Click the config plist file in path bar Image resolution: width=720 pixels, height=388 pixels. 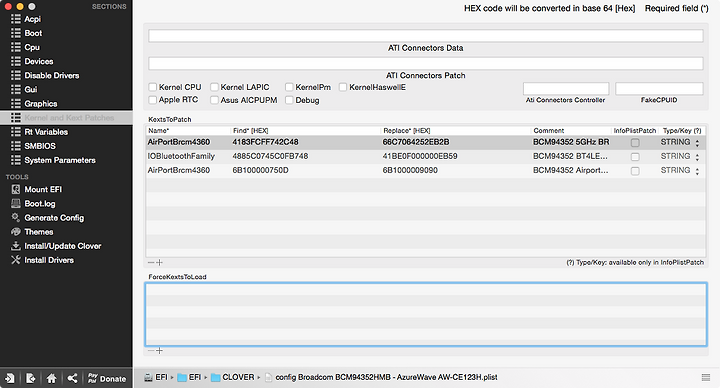pyautogui.click(x=381, y=377)
